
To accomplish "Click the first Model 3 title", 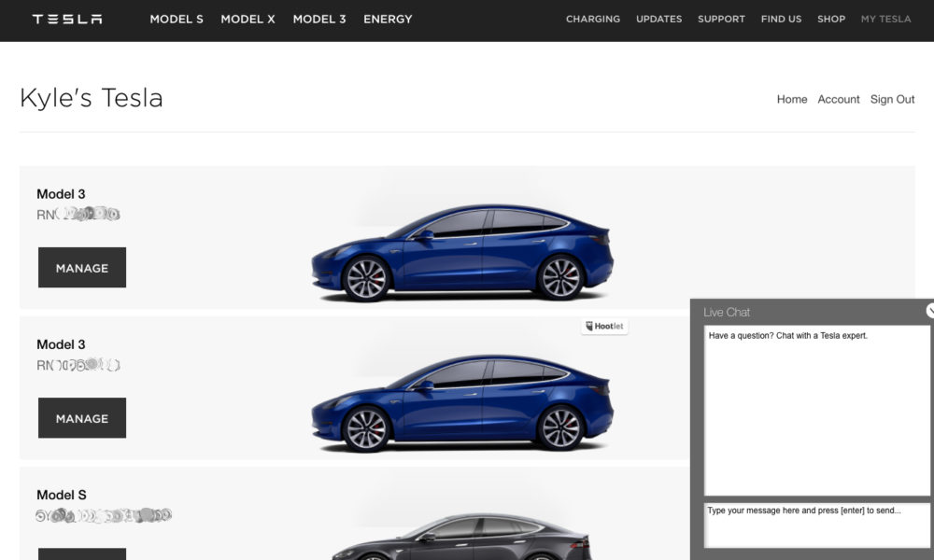I will pos(61,194).
